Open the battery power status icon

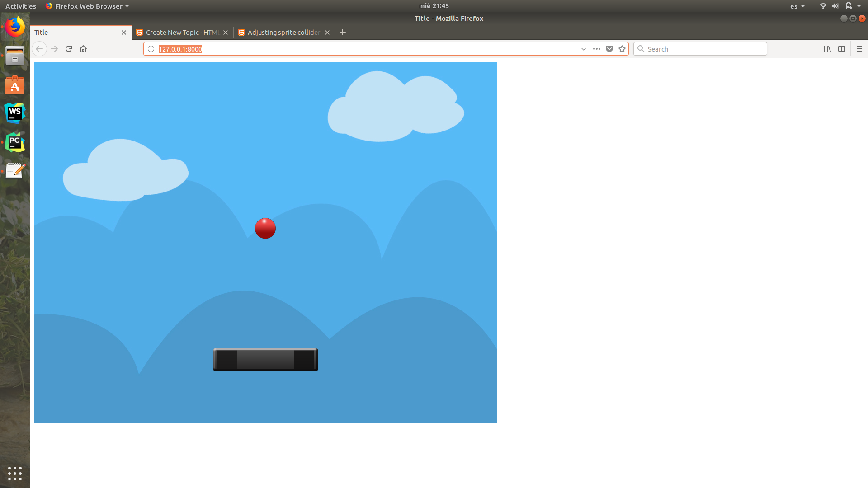tap(849, 6)
